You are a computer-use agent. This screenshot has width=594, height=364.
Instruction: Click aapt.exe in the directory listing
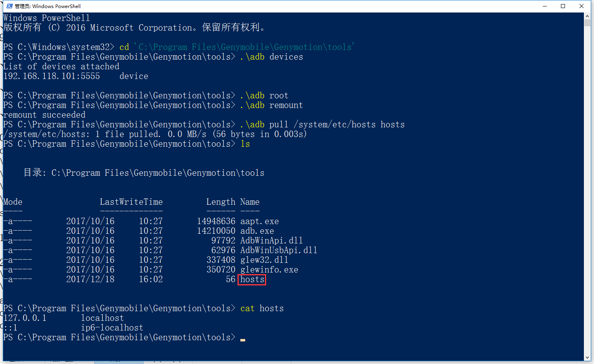(260, 221)
